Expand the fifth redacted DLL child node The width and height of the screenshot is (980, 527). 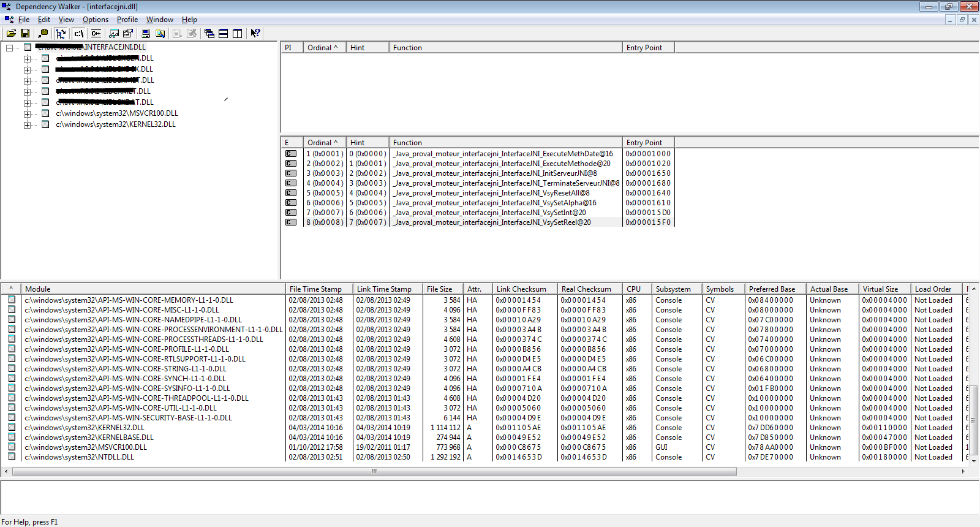click(x=27, y=102)
